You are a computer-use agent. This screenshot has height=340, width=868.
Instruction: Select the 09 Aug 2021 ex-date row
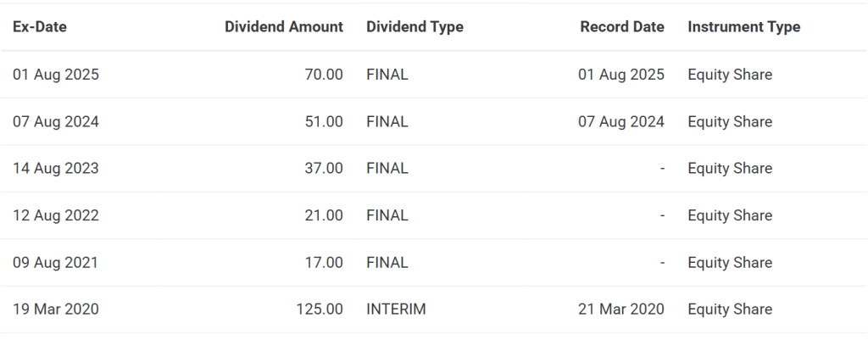click(x=434, y=263)
